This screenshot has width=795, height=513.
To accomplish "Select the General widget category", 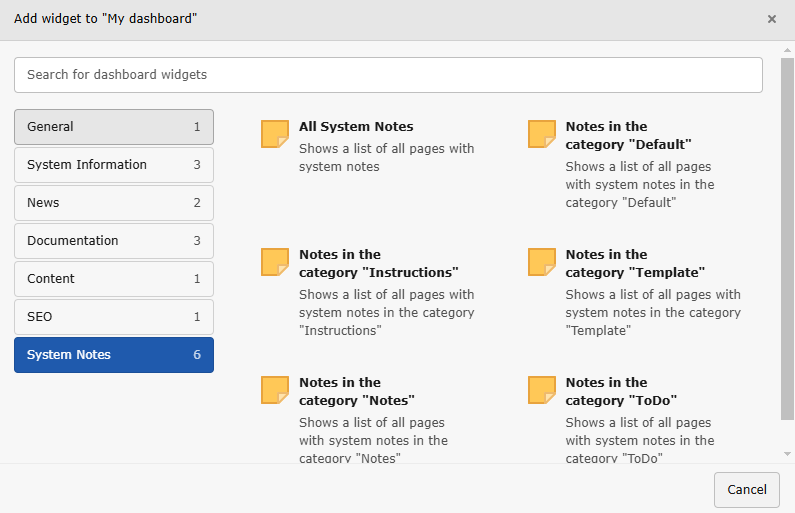I will (114, 127).
